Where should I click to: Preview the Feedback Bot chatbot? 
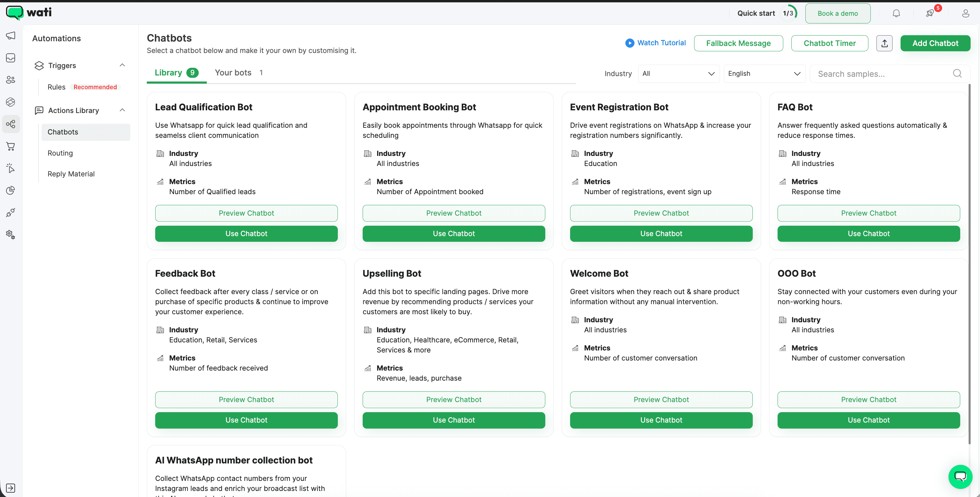[x=246, y=400]
